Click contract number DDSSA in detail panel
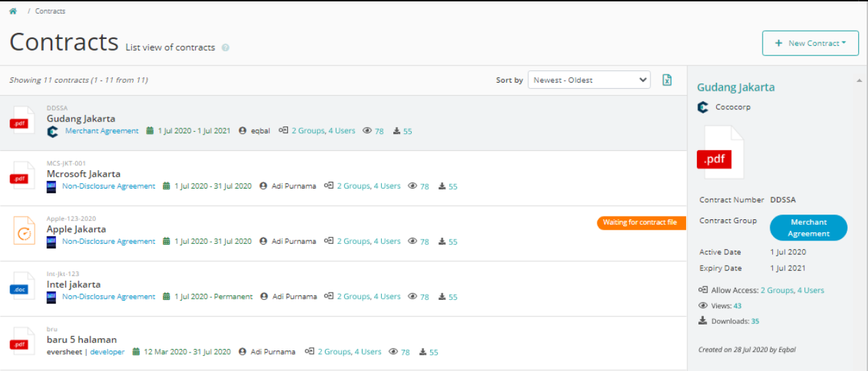The image size is (868, 371). 782,200
